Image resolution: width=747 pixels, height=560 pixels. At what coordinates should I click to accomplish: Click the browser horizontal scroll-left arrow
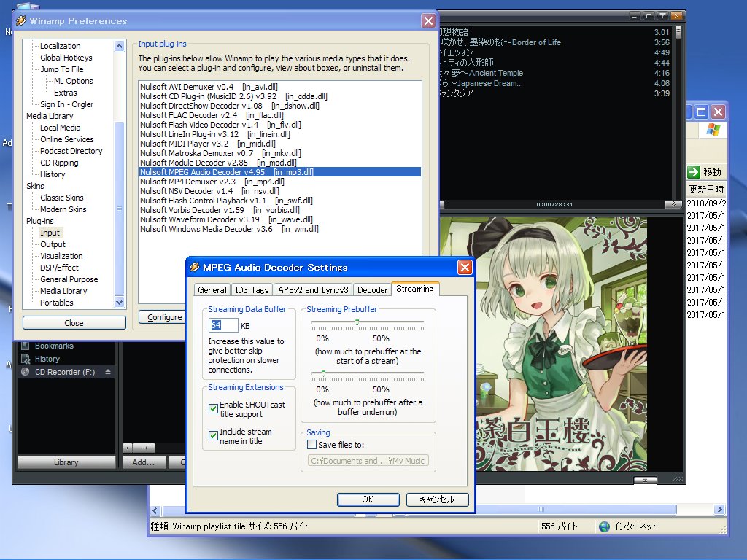(155, 510)
